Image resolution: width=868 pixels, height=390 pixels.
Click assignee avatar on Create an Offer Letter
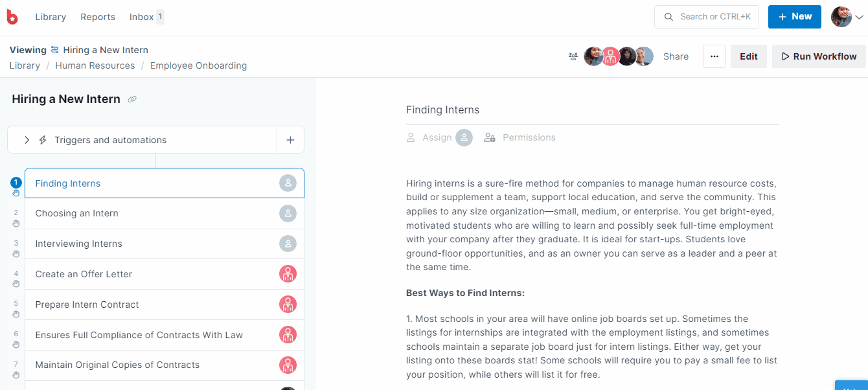pyautogui.click(x=288, y=274)
